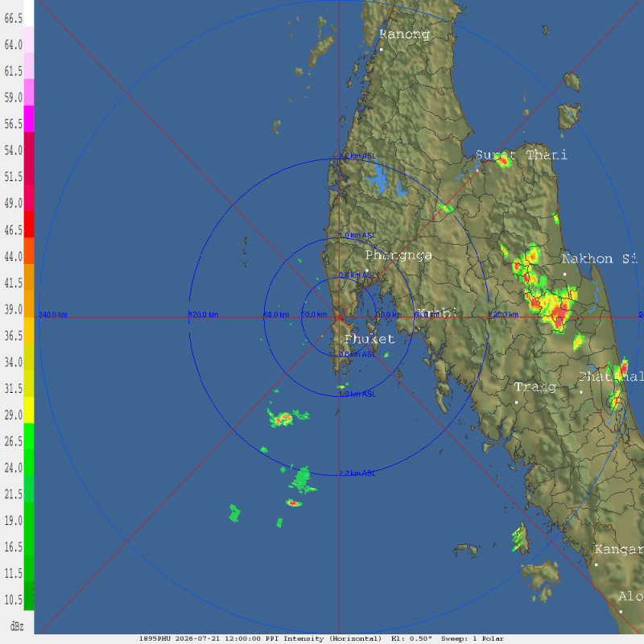Click the 64.0 legend value
The width and height of the screenshot is (644, 644).
[x=13, y=45]
